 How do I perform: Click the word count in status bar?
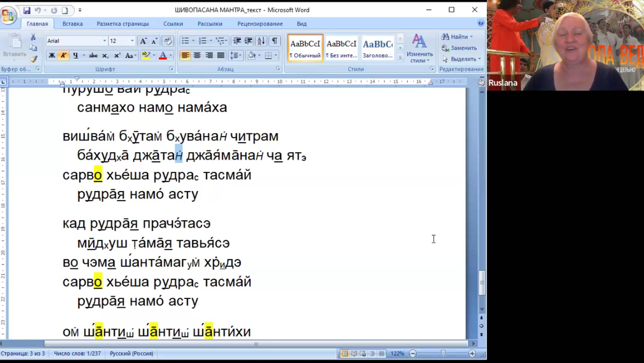coord(77,353)
